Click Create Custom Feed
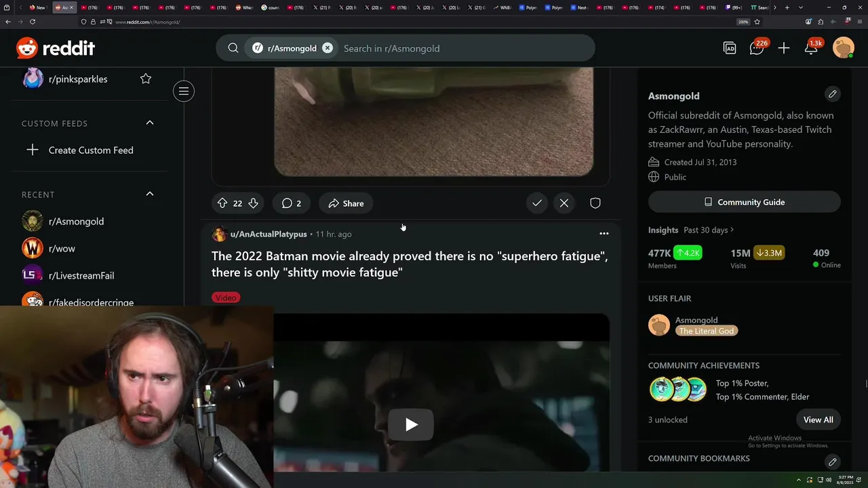 point(91,150)
